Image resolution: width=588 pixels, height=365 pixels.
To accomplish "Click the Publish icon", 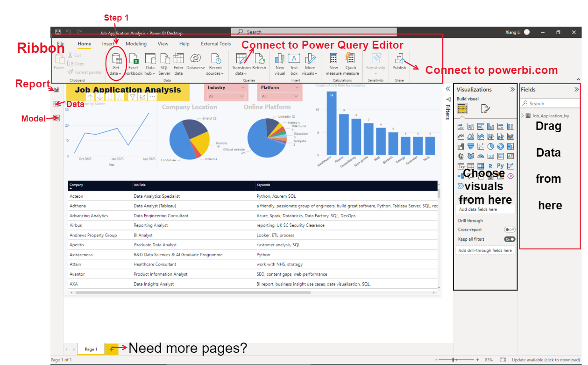I will [399, 60].
